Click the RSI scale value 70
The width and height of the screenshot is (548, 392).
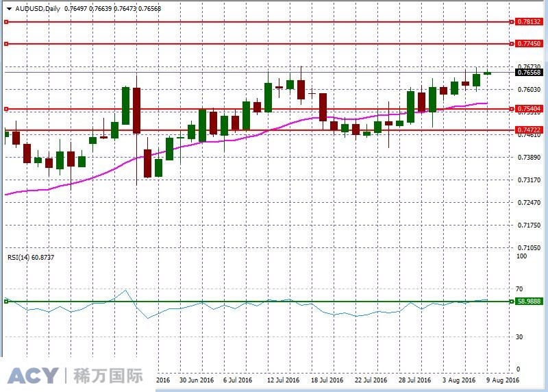click(x=520, y=289)
